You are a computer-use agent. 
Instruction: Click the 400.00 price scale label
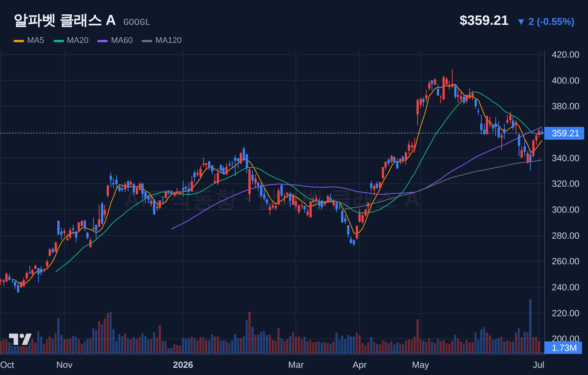[x=565, y=81]
